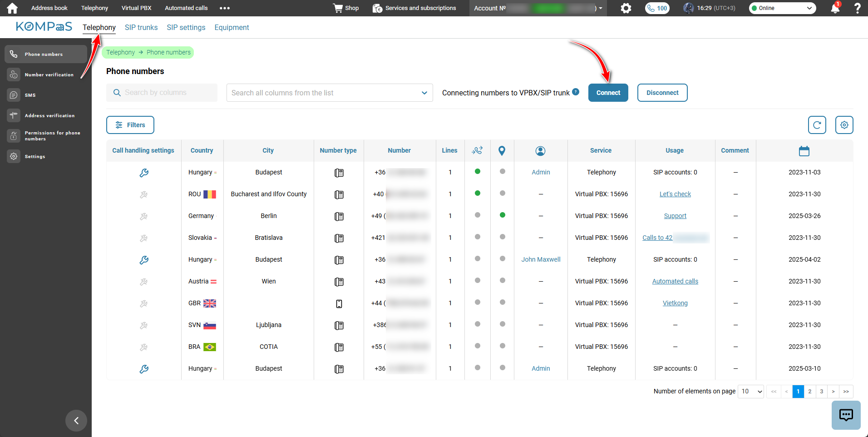The height and width of the screenshot is (437, 868).
Task: Open Virtual PBX in the top menu
Action: [x=136, y=8]
